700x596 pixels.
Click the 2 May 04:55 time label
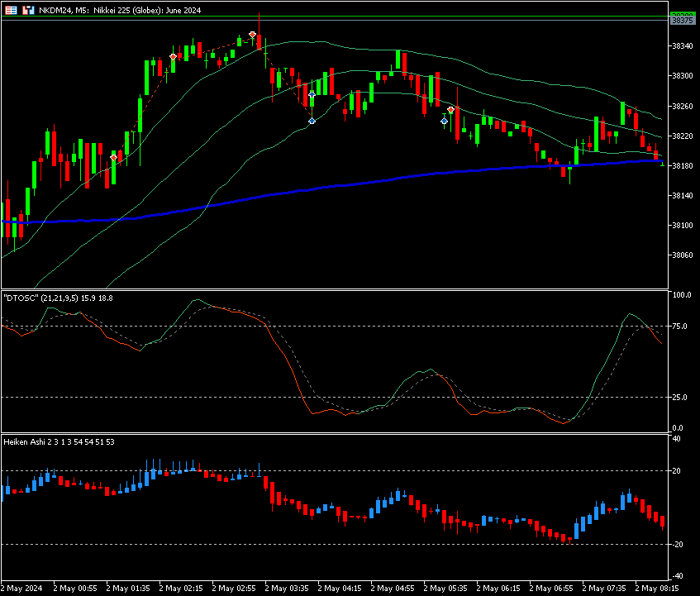click(x=393, y=588)
